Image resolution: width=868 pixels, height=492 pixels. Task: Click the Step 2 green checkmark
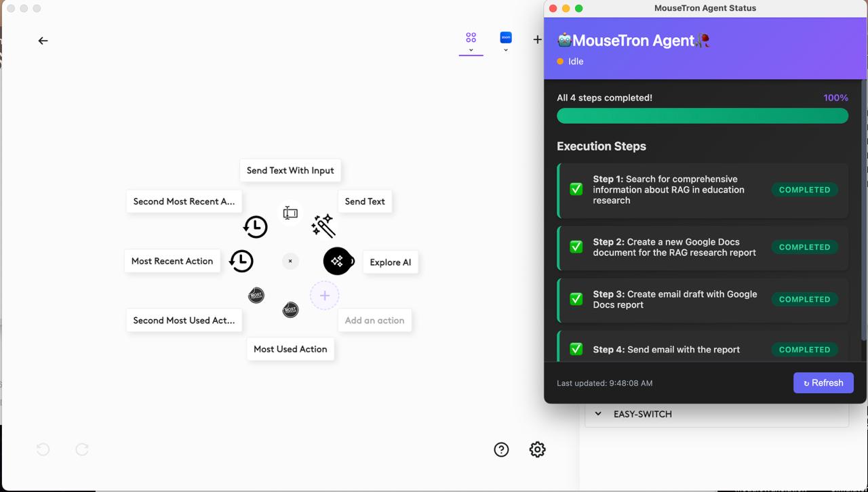tap(576, 247)
